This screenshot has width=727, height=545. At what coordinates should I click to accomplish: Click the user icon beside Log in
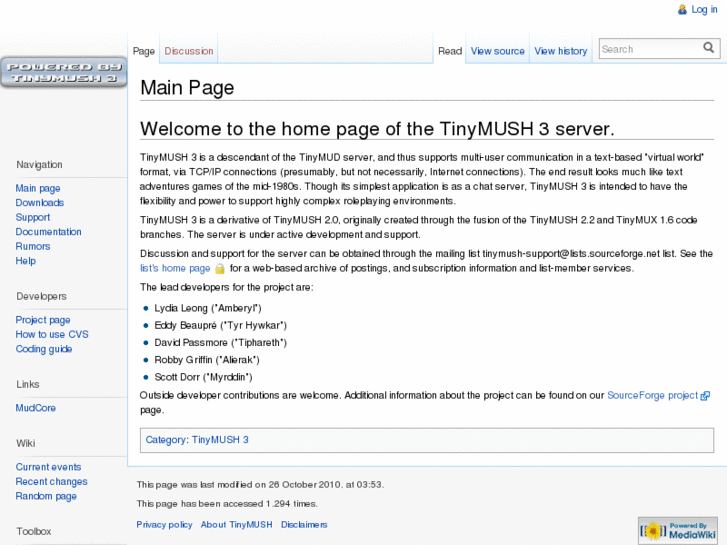coord(682,10)
